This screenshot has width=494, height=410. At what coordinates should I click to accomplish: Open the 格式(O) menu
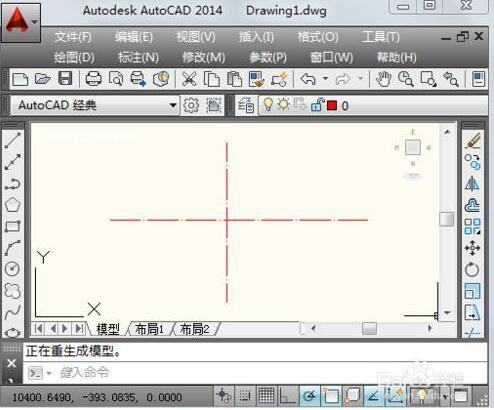318,37
